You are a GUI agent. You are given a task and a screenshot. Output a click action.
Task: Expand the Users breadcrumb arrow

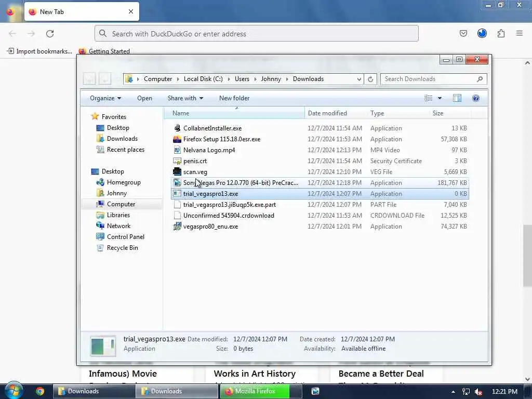255,79
